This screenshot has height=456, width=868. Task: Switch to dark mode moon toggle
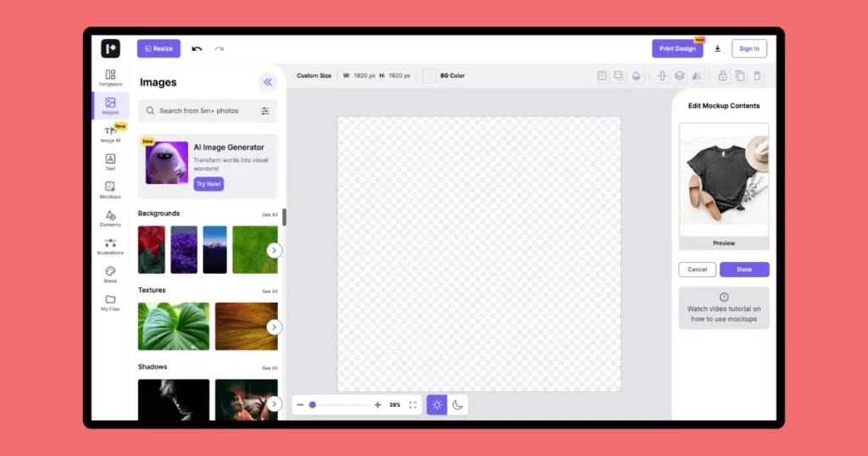point(458,405)
